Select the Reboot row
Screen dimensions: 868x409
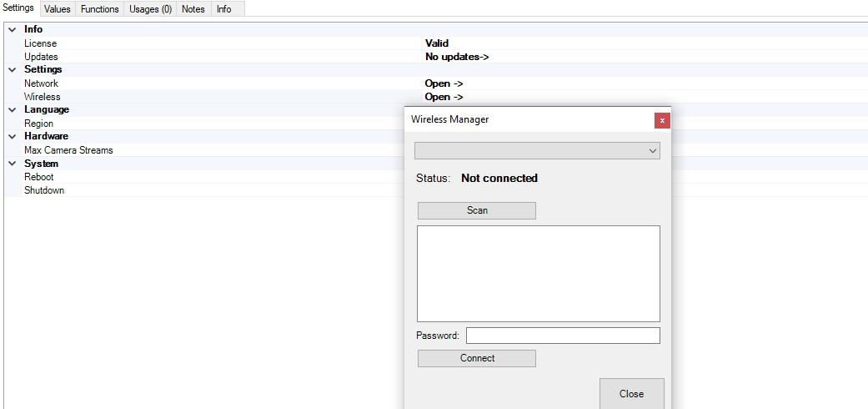pos(39,177)
